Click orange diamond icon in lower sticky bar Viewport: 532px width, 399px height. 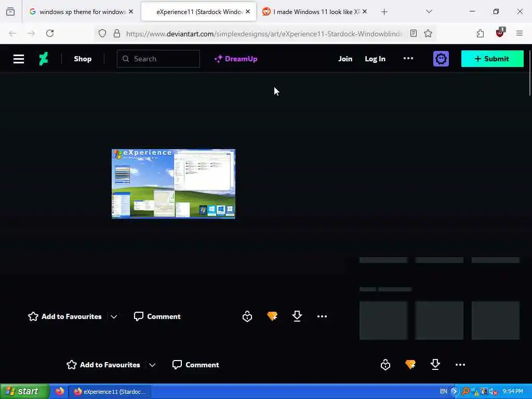point(410,365)
